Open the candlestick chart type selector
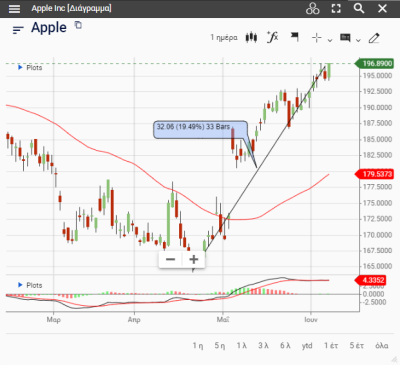 (x=251, y=37)
